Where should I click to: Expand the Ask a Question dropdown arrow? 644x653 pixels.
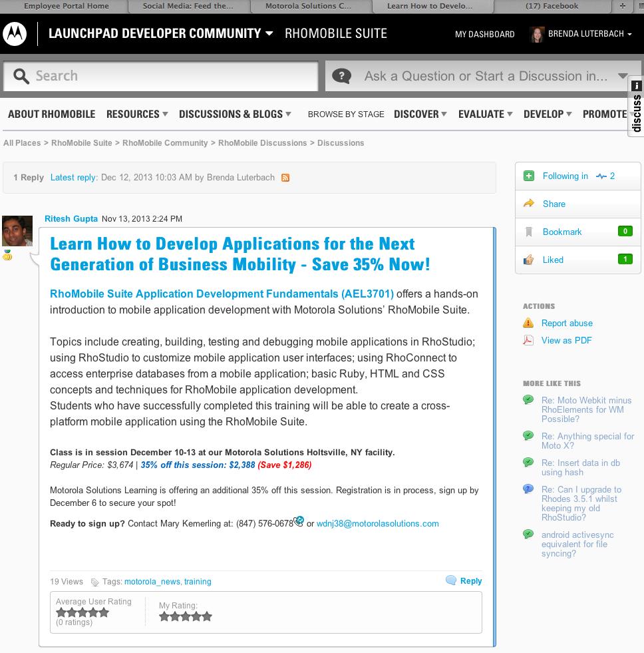[623, 76]
